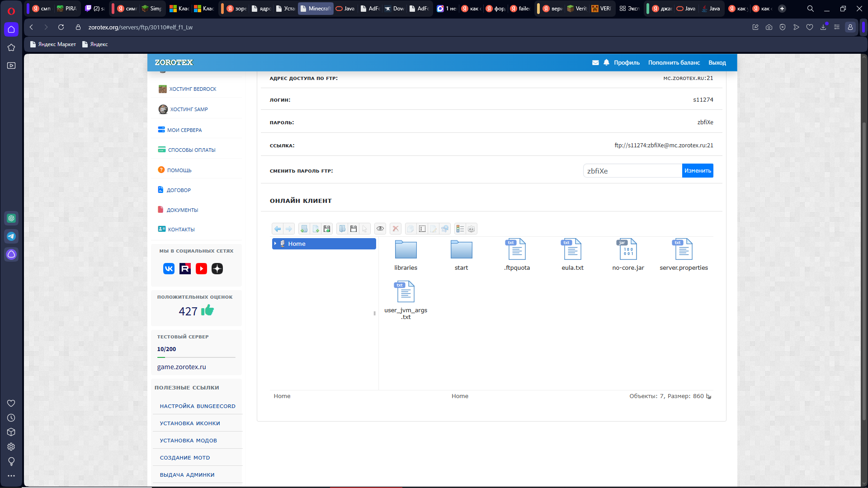Open ВЫДАЧА АДМИНКИ link
Viewport: 868px width, 488px height.
[x=187, y=475]
